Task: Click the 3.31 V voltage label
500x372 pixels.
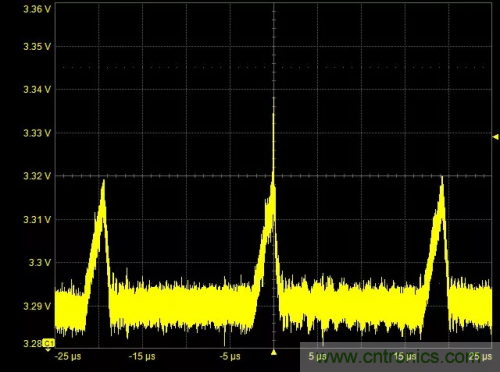Action: click(37, 220)
